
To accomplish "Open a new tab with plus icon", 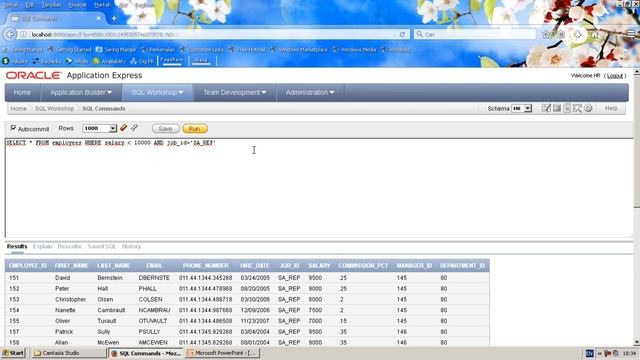I will point(114,18).
